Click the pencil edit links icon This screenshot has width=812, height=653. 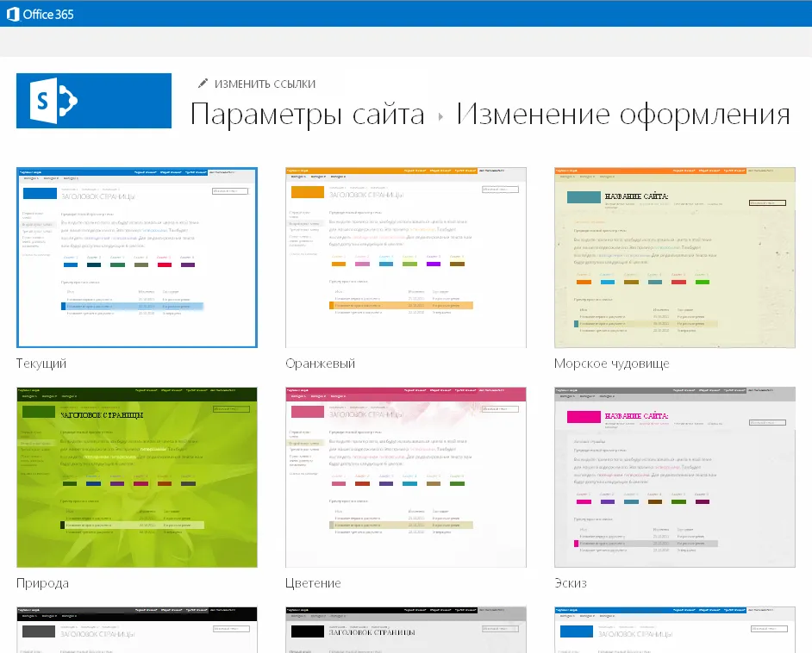click(203, 84)
